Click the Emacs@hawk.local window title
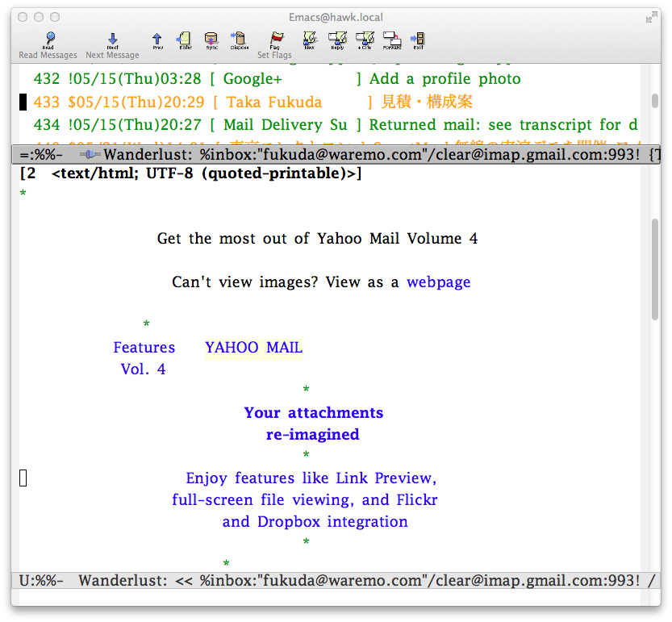672x622 pixels. 336,17
